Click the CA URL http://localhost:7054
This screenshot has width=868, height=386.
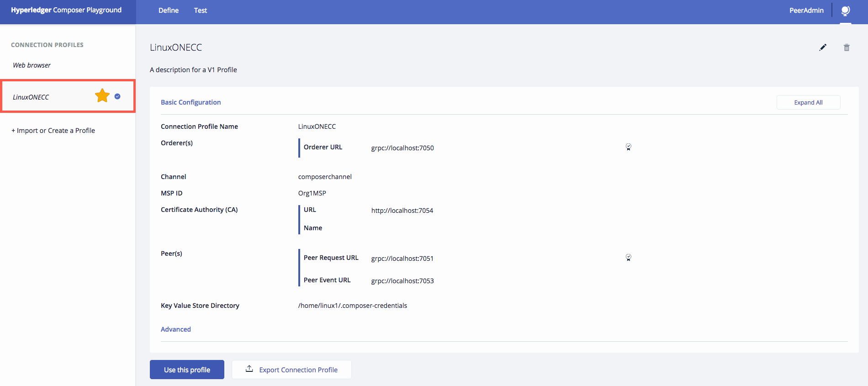click(x=402, y=211)
